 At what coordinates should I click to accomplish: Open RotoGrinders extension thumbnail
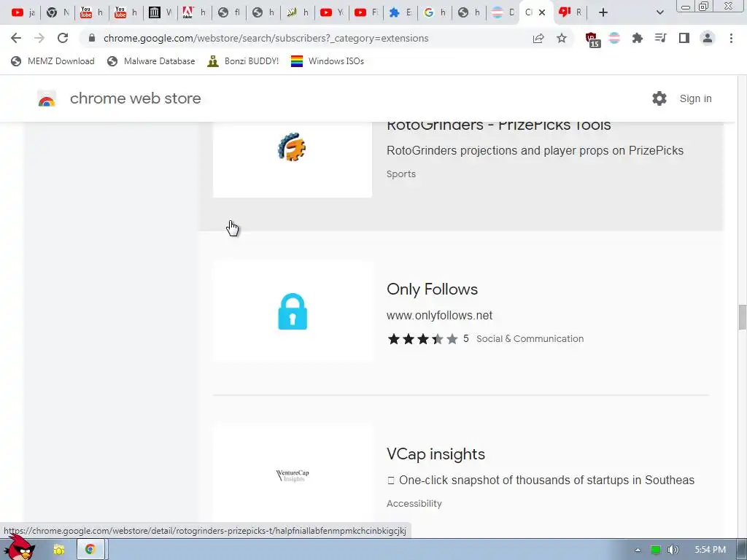(292, 160)
